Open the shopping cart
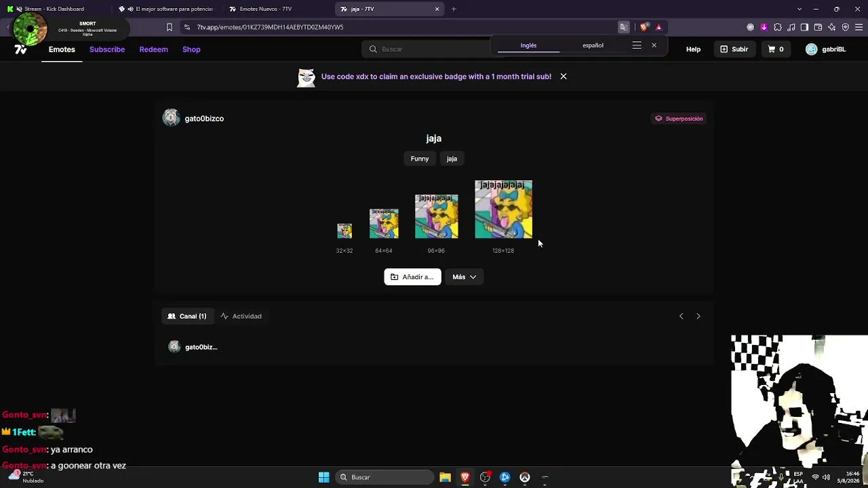 pyautogui.click(x=776, y=49)
